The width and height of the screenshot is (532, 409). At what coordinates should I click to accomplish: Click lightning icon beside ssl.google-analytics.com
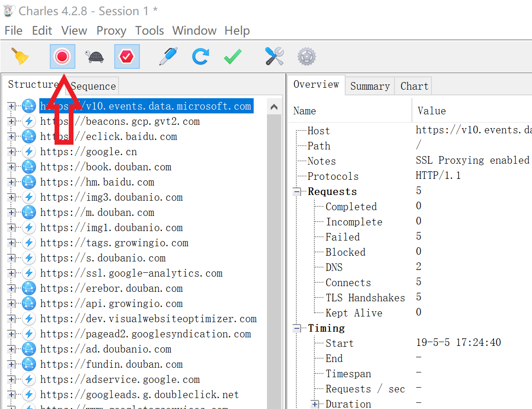tap(29, 273)
